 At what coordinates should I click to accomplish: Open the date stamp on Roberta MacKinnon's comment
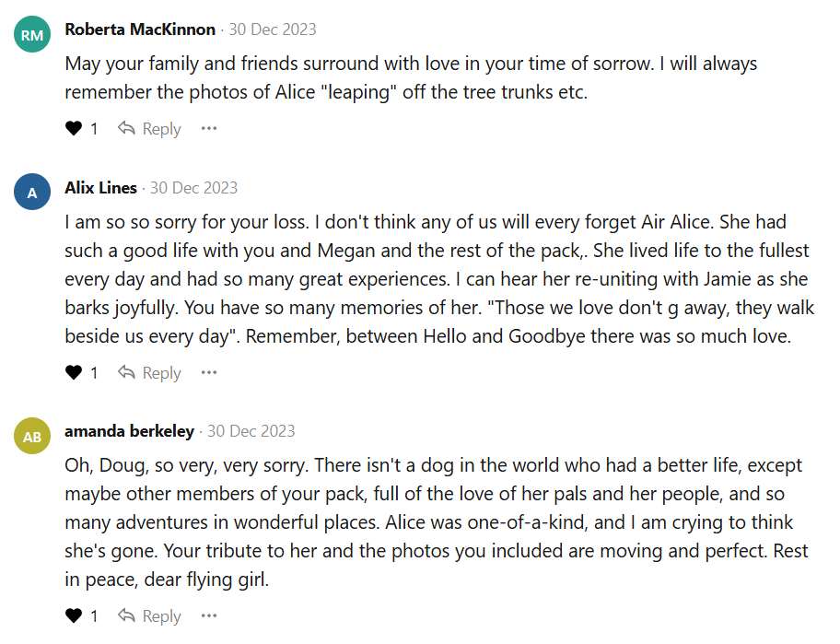pyautogui.click(x=273, y=29)
